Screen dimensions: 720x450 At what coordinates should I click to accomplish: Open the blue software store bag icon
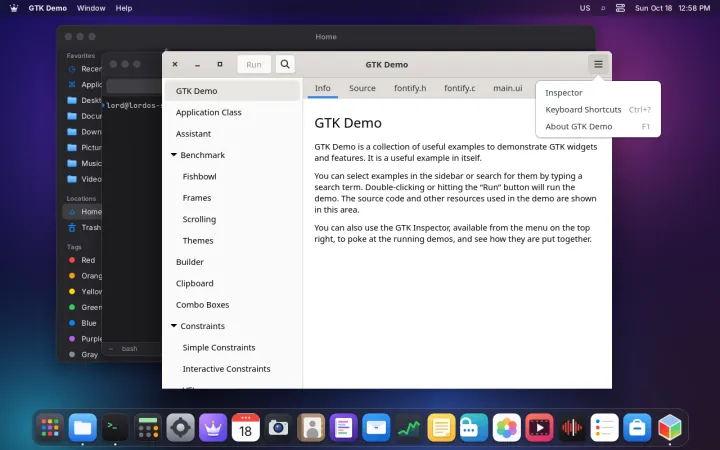click(637, 428)
